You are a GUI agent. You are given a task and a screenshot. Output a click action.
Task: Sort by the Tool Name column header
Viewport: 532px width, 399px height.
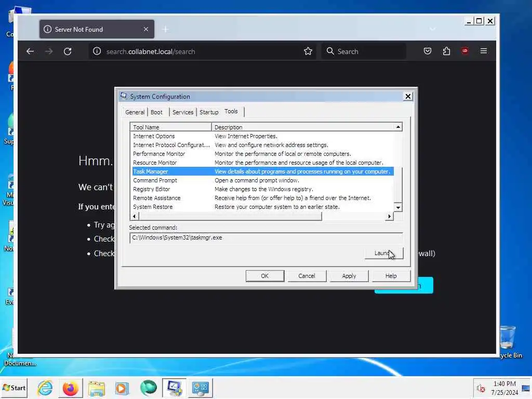(x=170, y=127)
